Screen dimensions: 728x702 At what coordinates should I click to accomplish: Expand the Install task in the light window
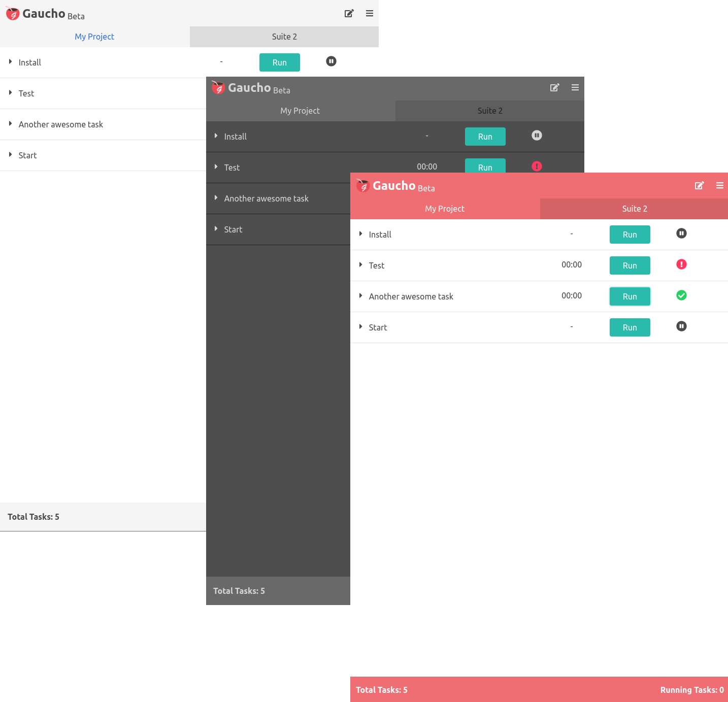coord(10,62)
